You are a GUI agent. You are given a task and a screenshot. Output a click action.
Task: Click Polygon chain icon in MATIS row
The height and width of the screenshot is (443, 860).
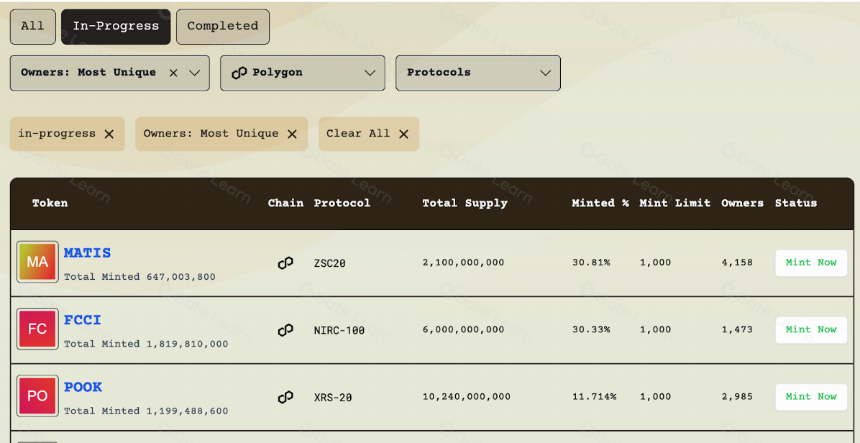tap(285, 263)
